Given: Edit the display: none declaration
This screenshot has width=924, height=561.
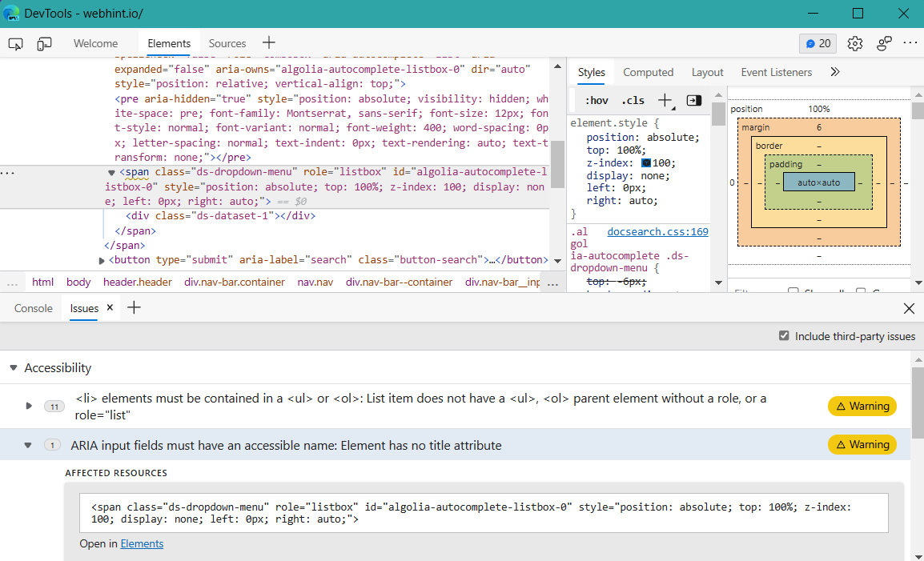Looking at the screenshot, I should (x=629, y=175).
